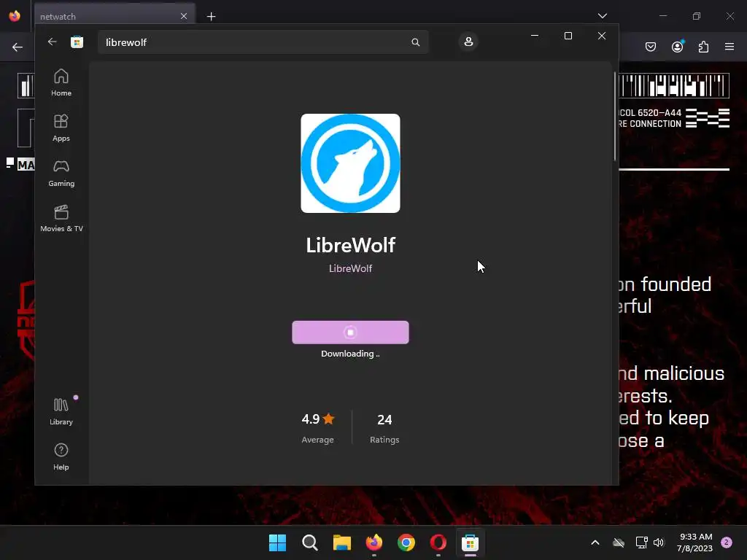Click the LibreWolf app title
This screenshot has height=560, width=747.
tap(350, 245)
